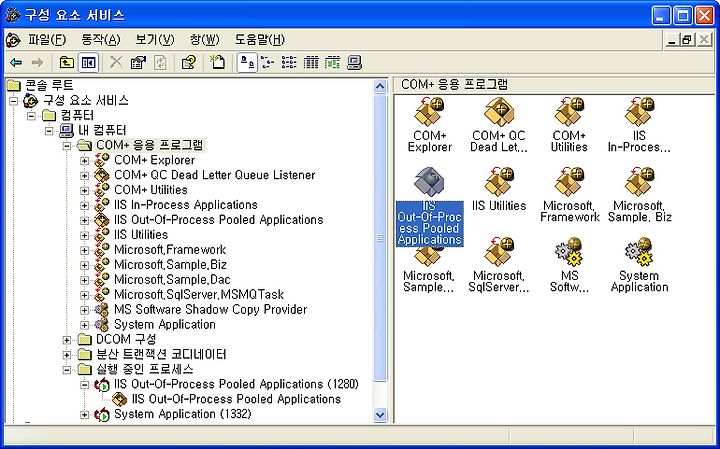Click the tree pane vertical scrollbar thumb
Viewport: 720px width, 449px height.
tap(380, 237)
